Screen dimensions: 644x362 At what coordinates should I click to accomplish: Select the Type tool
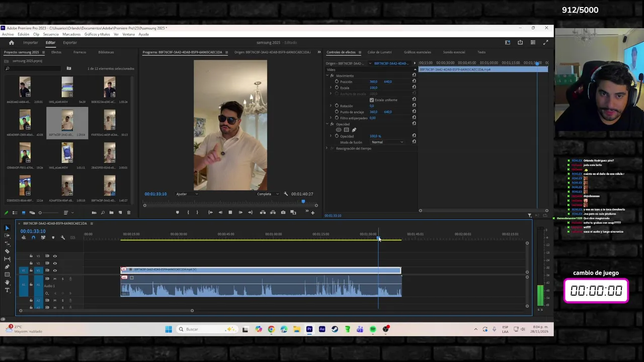[x=7, y=290]
